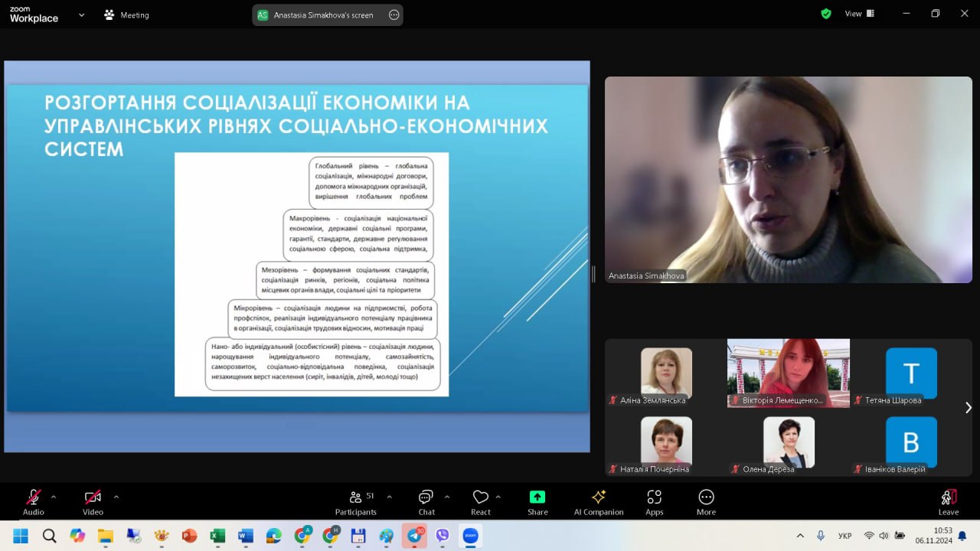
Task: Click the Anastasia Simakhova's screen label
Action: click(324, 15)
